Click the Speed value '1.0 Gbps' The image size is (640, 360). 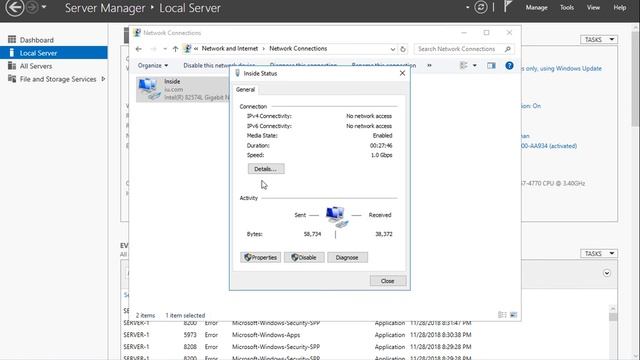381,155
